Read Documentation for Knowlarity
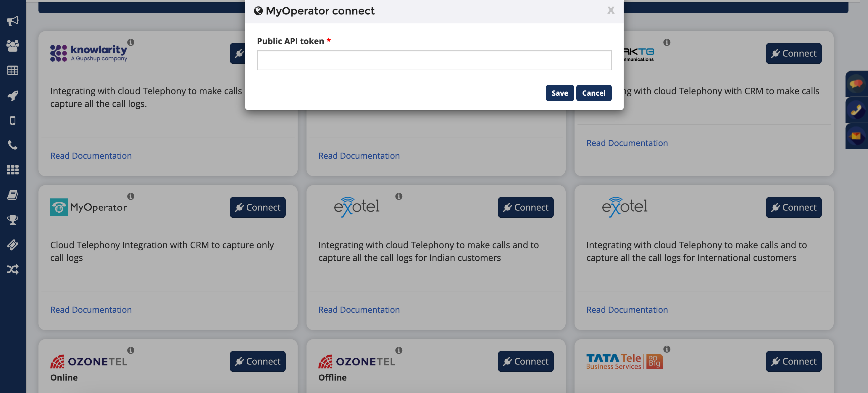 tap(91, 155)
